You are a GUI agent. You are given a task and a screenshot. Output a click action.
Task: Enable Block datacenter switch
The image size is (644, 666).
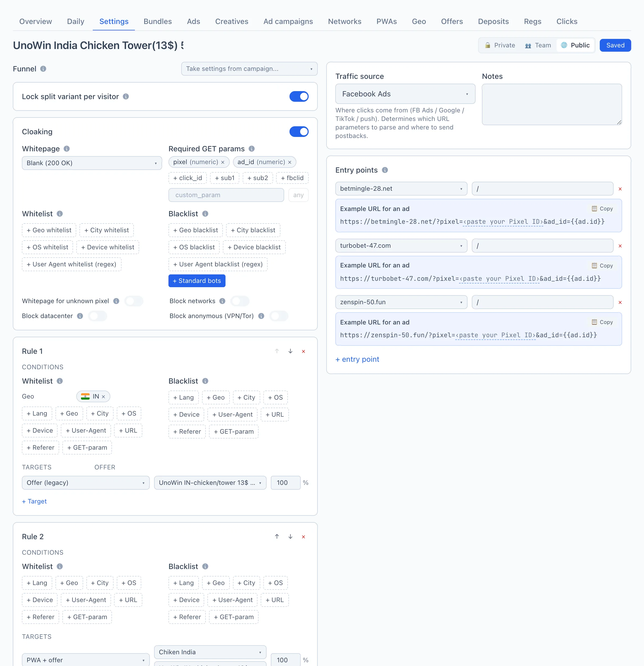98,316
